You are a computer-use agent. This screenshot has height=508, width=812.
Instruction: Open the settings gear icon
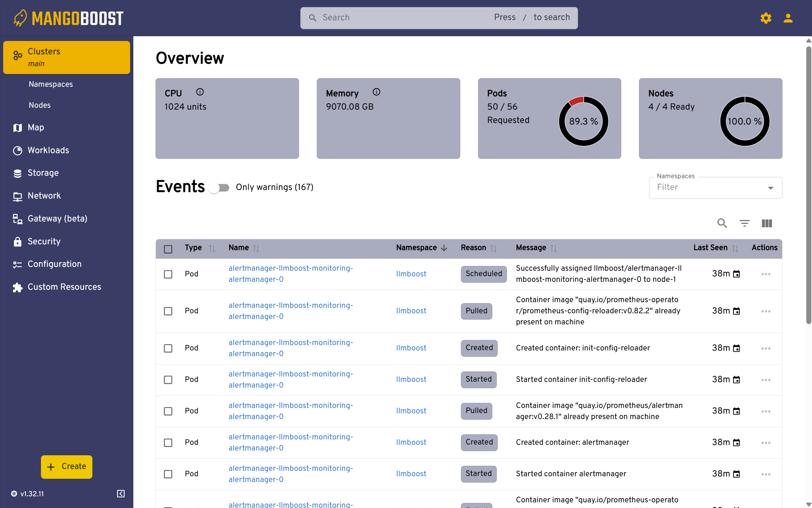point(766,18)
